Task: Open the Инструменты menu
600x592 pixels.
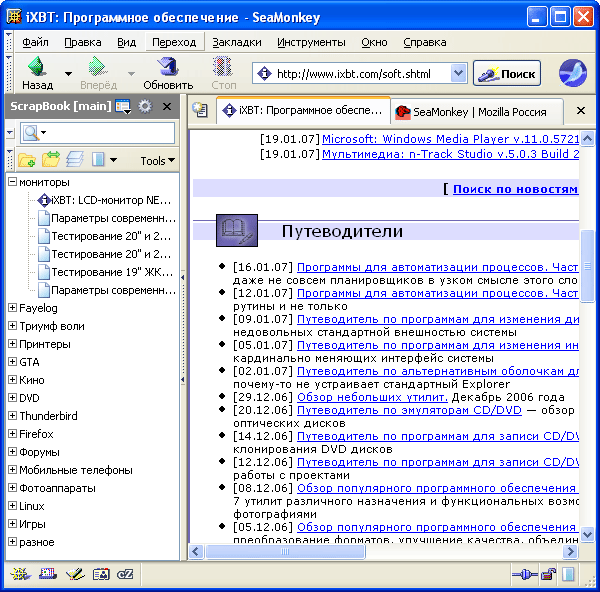Action: [x=311, y=42]
